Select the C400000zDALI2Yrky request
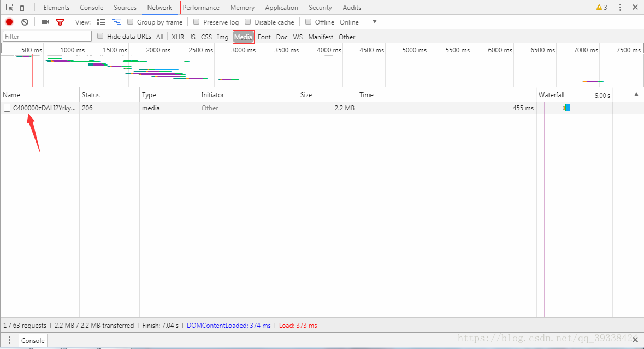Viewport: 644px width, 349px height. 44,108
